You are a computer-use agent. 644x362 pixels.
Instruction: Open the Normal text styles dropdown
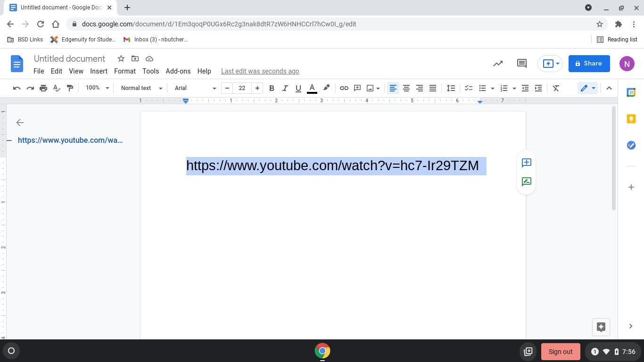point(141,88)
